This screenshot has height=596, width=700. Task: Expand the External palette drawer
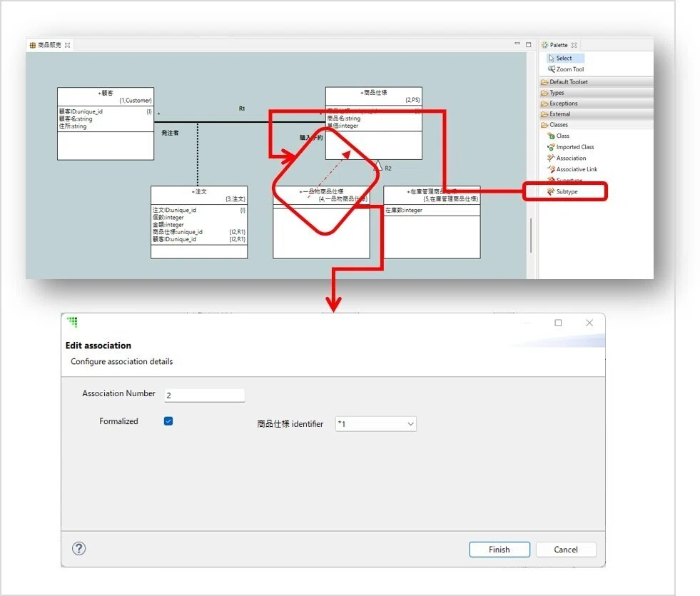pos(596,113)
